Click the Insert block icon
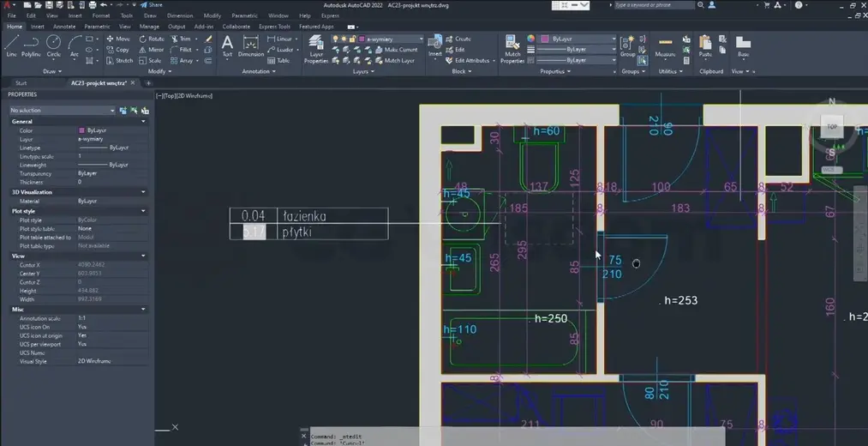This screenshot has height=446, width=868. 435,45
